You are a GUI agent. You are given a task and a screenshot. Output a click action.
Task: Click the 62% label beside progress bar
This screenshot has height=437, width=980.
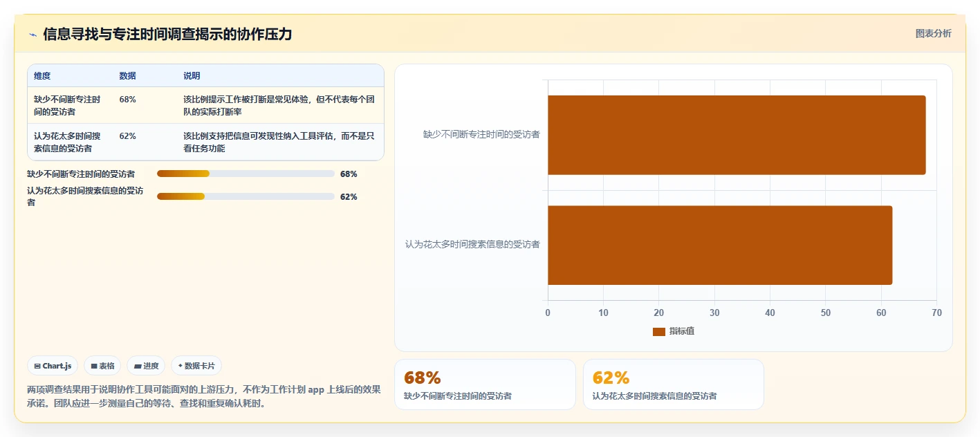(349, 197)
